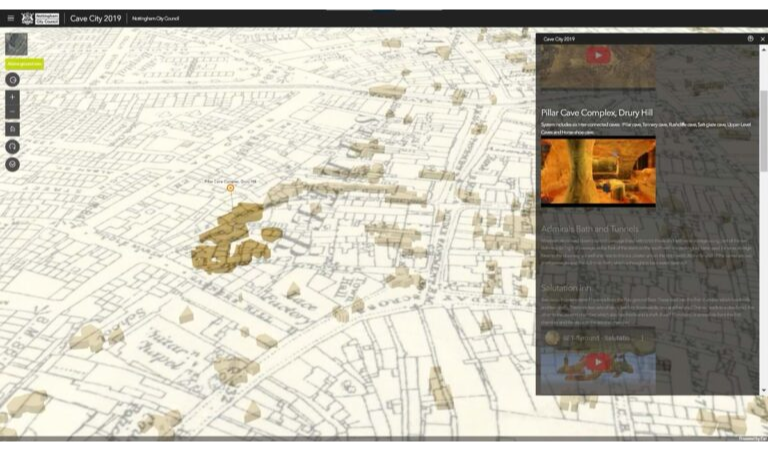Zoom out with the minus button

click(13, 112)
